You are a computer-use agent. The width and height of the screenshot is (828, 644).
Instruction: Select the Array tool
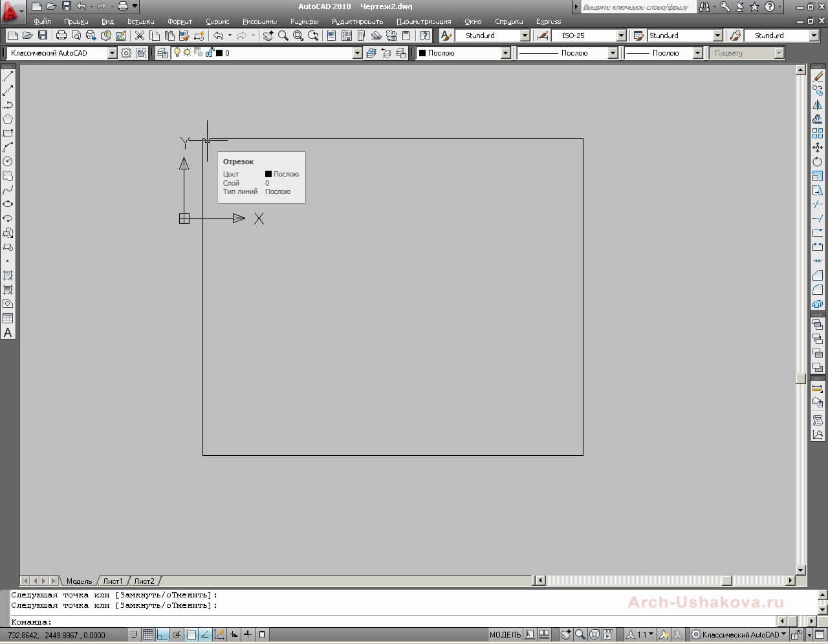click(818, 133)
